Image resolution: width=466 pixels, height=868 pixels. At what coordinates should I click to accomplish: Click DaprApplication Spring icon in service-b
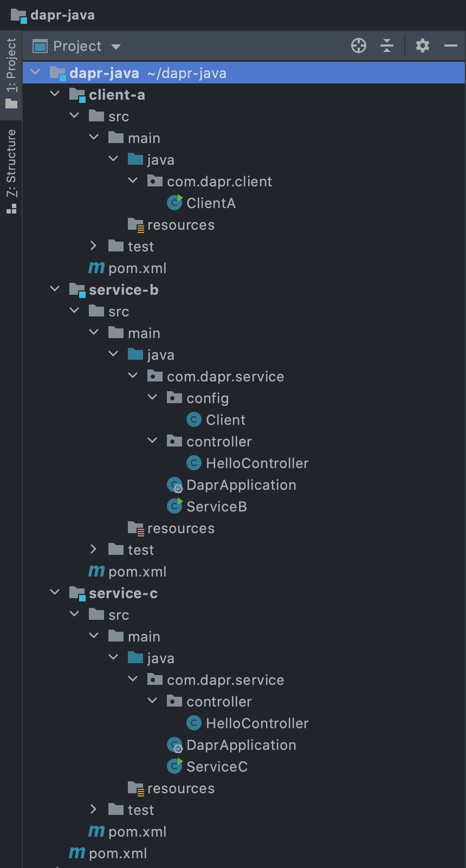point(174,485)
